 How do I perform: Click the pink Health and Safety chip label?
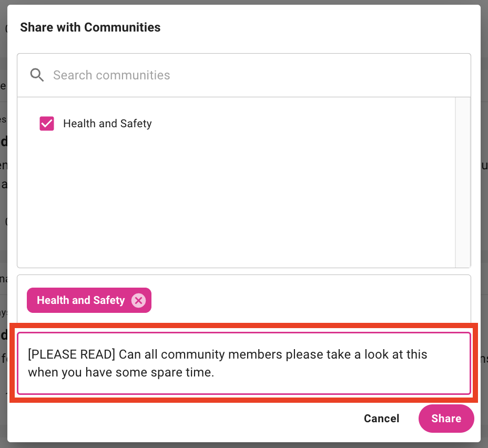pos(80,300)
